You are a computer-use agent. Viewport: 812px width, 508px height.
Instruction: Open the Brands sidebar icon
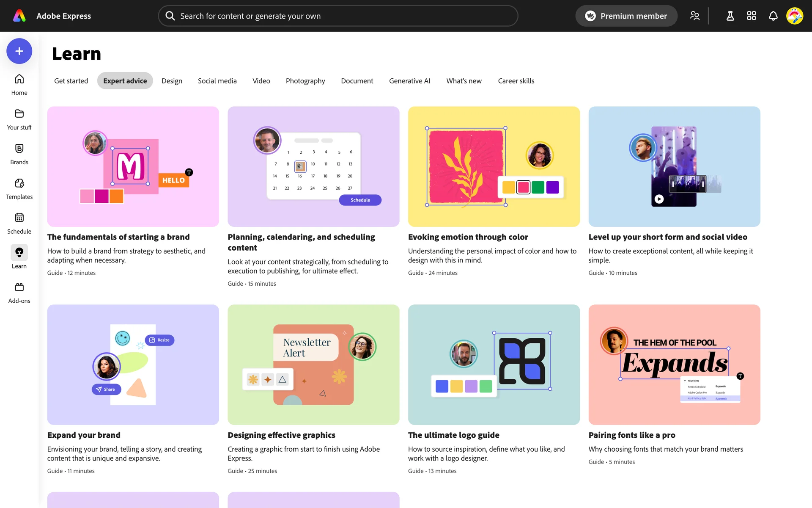point(19,149)
